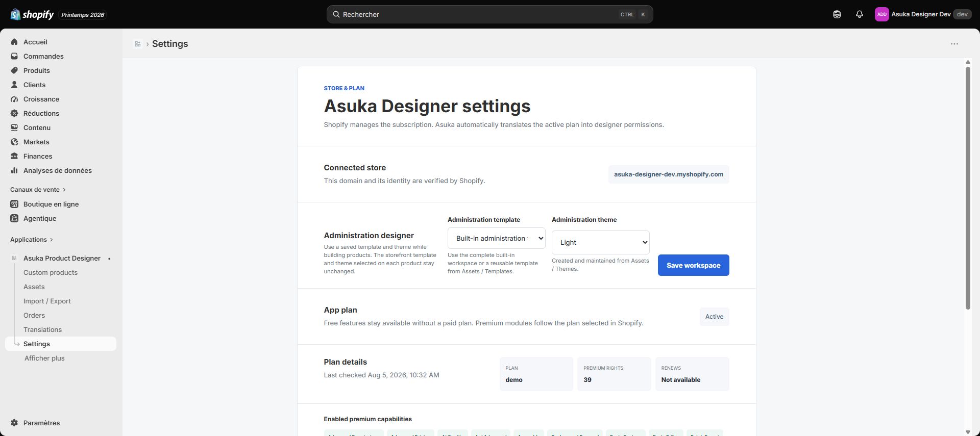Image resolution: width=980 pixels, height=436 pixels.
Task: Open the notifications bell
Action: tap(860, 14)
